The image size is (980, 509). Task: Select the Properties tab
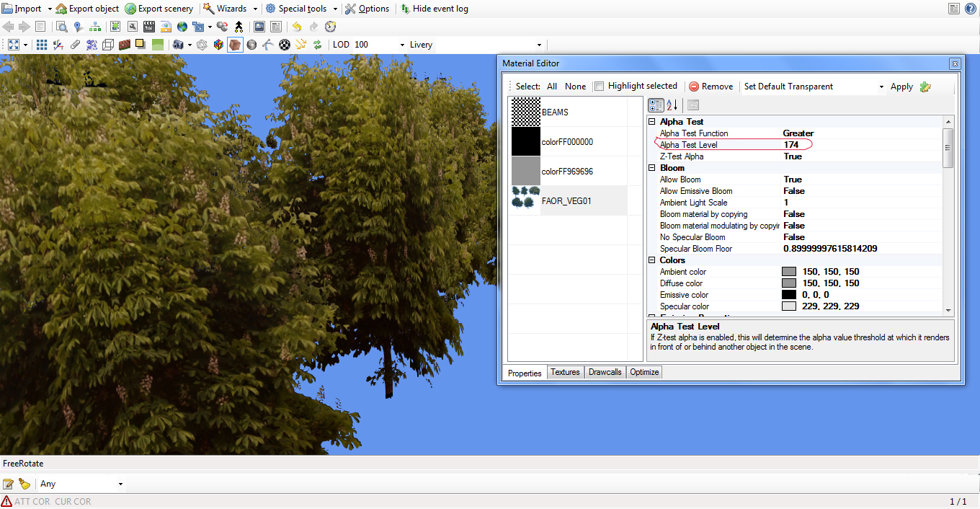tap(525, 373)
